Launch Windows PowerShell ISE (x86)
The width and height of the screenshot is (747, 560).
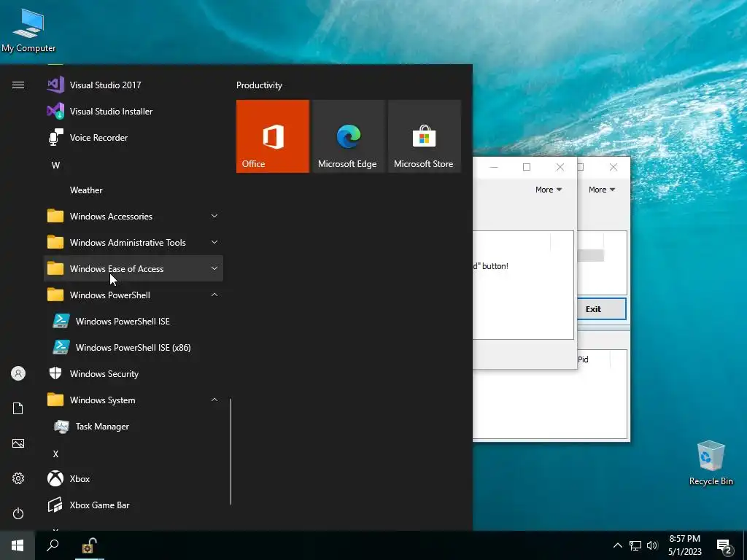point(133,348)
